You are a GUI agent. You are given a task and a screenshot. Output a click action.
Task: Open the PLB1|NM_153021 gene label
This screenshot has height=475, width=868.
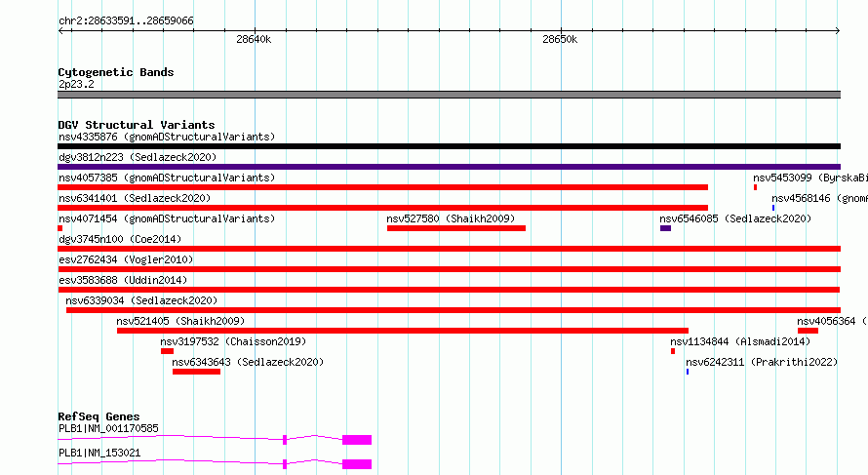tap(99, 453)
